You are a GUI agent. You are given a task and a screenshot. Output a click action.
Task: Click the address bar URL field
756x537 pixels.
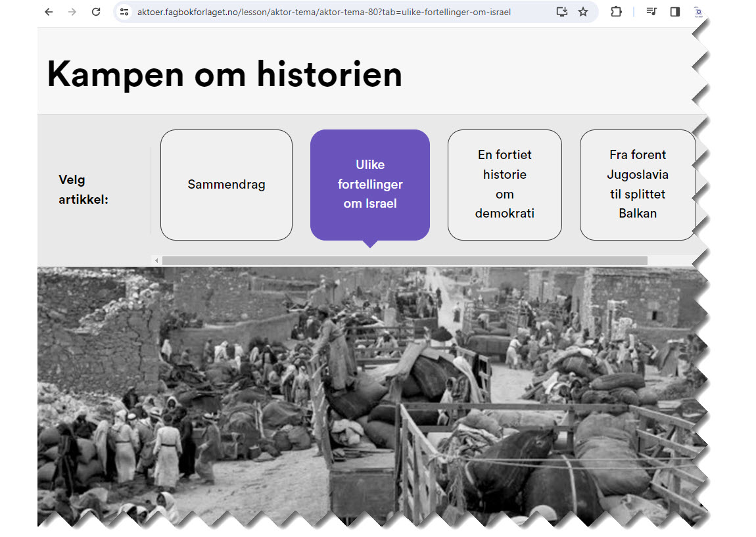329,12
